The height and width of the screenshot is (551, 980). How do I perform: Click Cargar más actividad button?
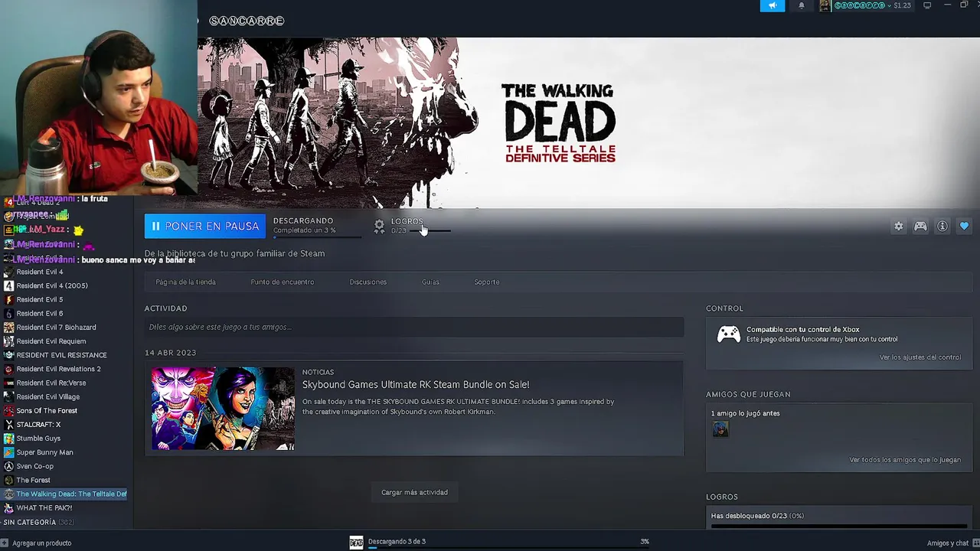414,492
